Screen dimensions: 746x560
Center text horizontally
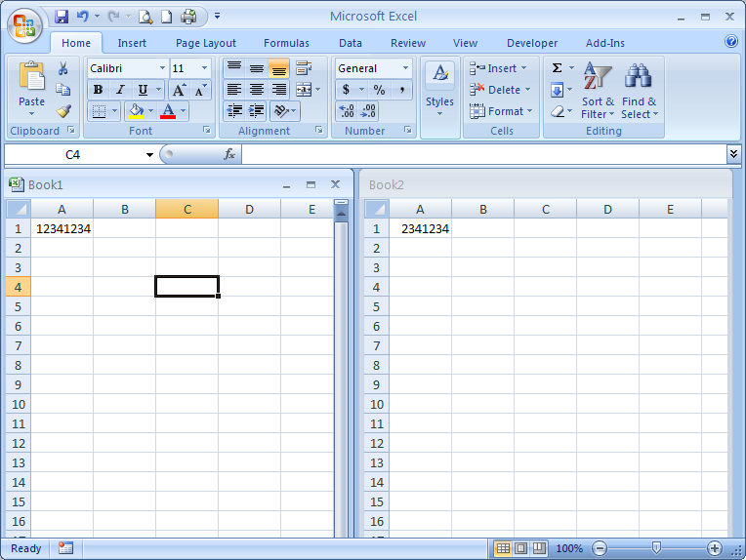pos(257,90)
